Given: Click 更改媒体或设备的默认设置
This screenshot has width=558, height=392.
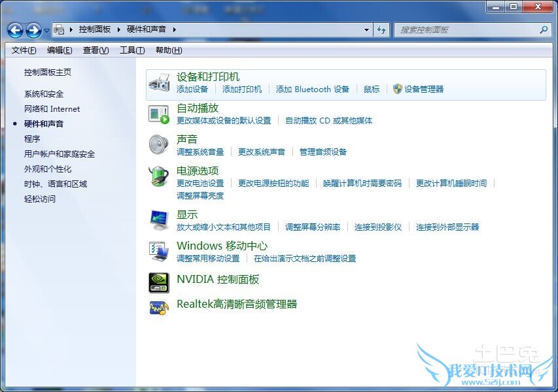Looking at the screenshot, I should coord(224,120).
